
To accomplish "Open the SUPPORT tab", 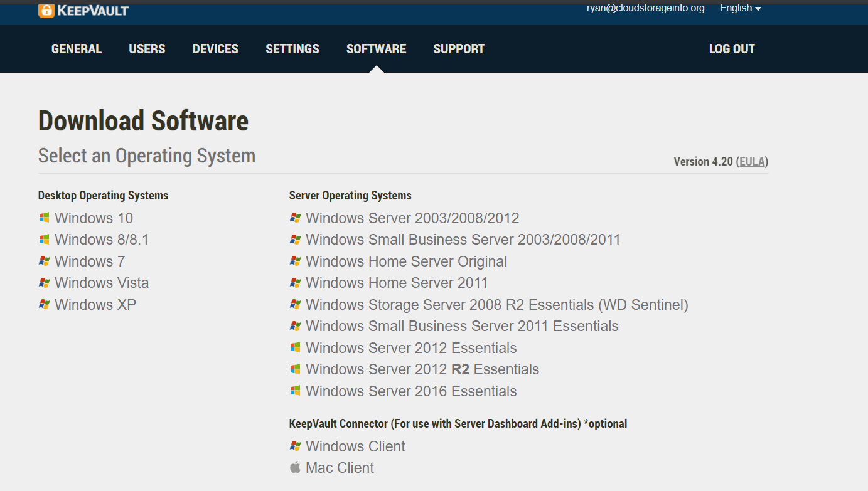I will click(459, 49).
